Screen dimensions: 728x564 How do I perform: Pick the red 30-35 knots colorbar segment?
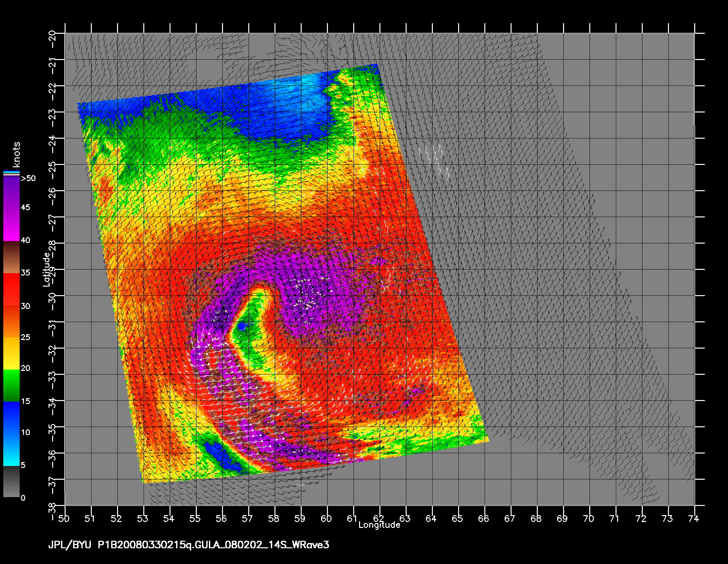11,290
